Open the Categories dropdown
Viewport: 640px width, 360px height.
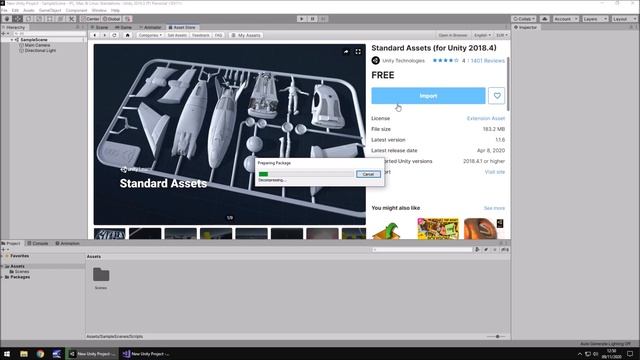[150, 36]
